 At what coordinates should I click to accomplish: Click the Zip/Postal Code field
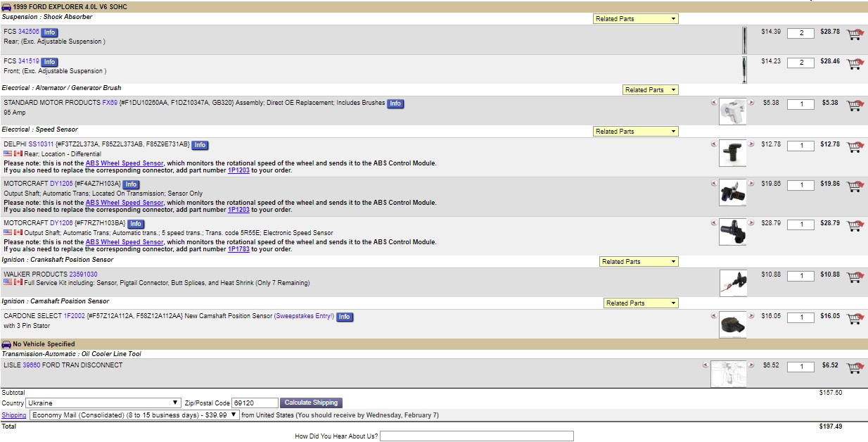[255, 403]
